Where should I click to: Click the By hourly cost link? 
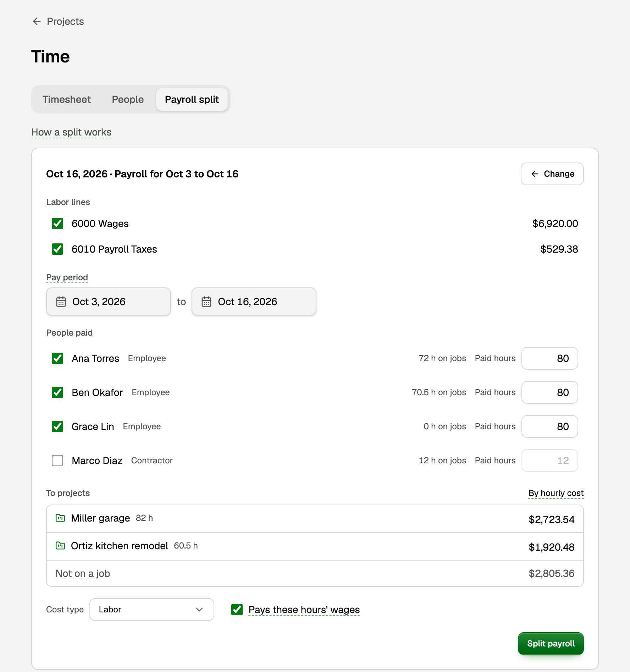click(556, 493)
